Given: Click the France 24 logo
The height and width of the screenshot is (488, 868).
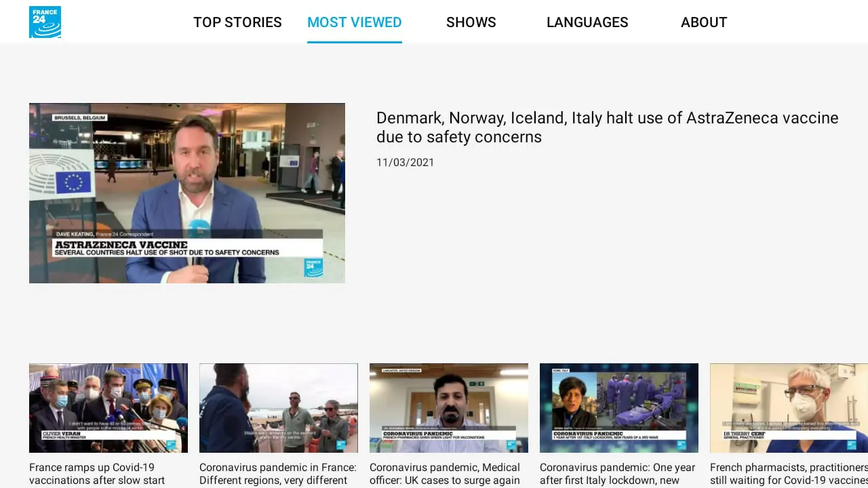Looking at the screenshot, I should point(45,21).
